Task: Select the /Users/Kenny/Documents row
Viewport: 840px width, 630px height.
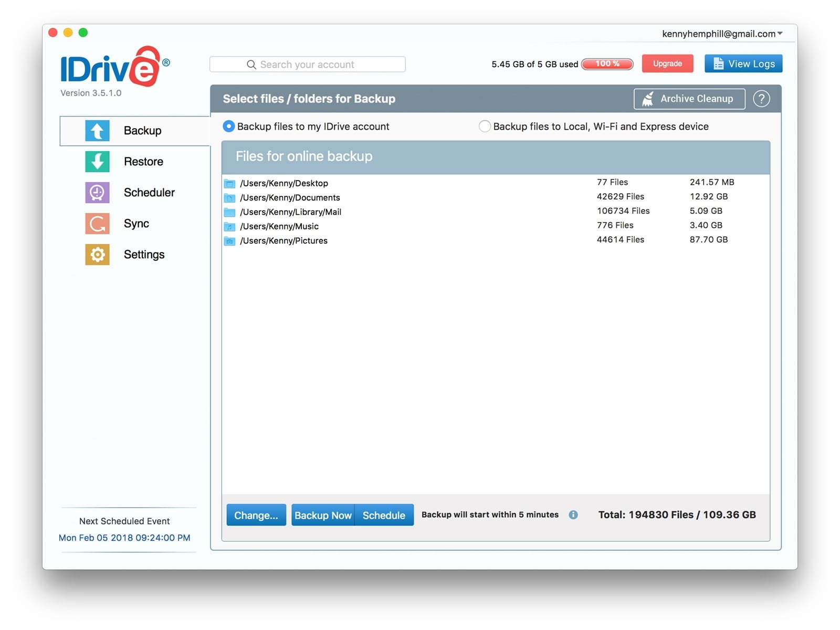Action: click(496, 197)
